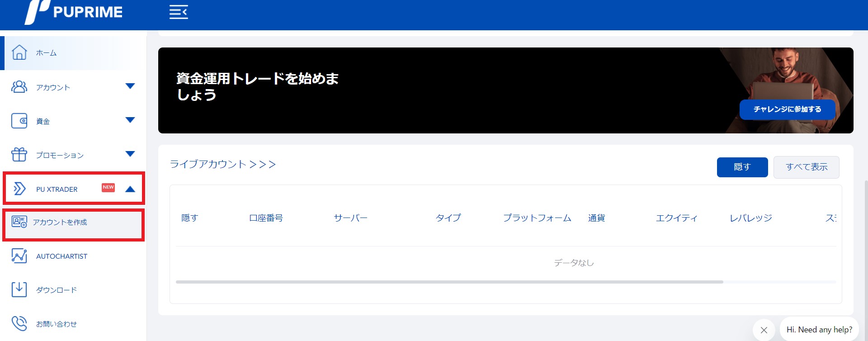Click the promotion gift box icon

pyautogui.click(x=19, y=155)
